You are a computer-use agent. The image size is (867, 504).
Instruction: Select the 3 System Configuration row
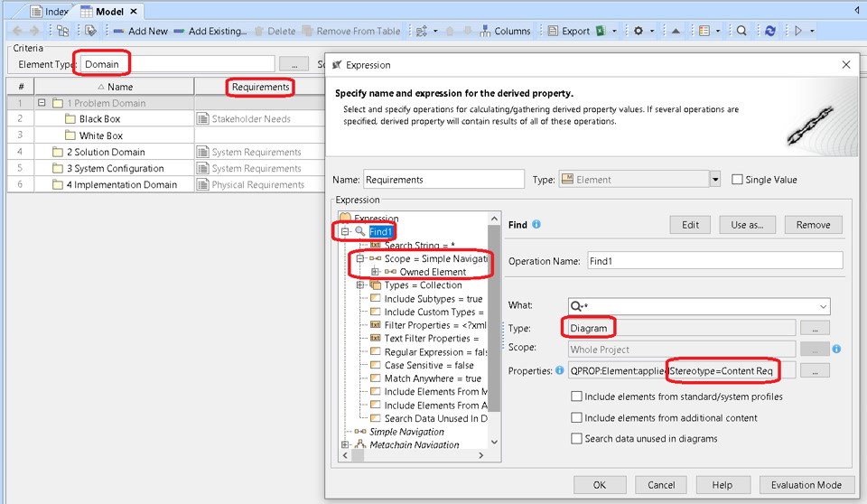click(x=115, y=168)
